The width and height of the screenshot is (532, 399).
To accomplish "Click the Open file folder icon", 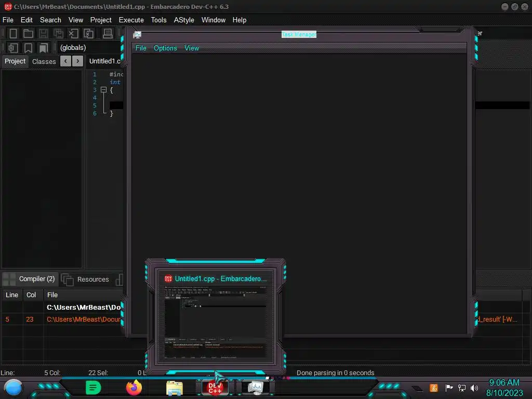I will [x=28, y=33].
